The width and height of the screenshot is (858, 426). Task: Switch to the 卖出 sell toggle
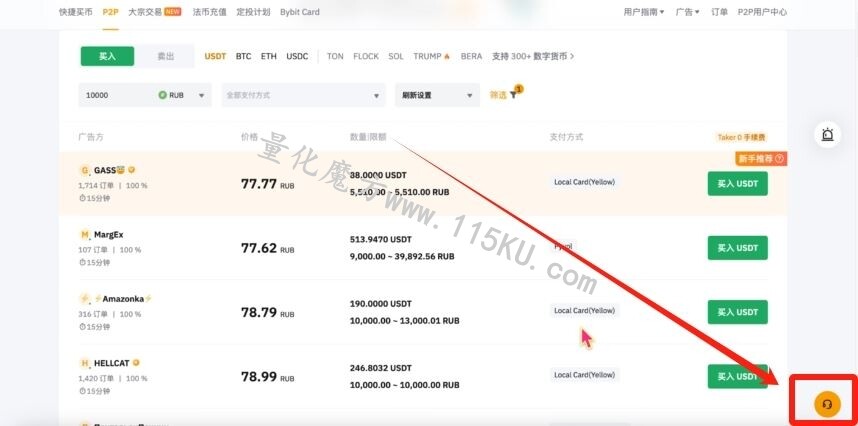166,56
